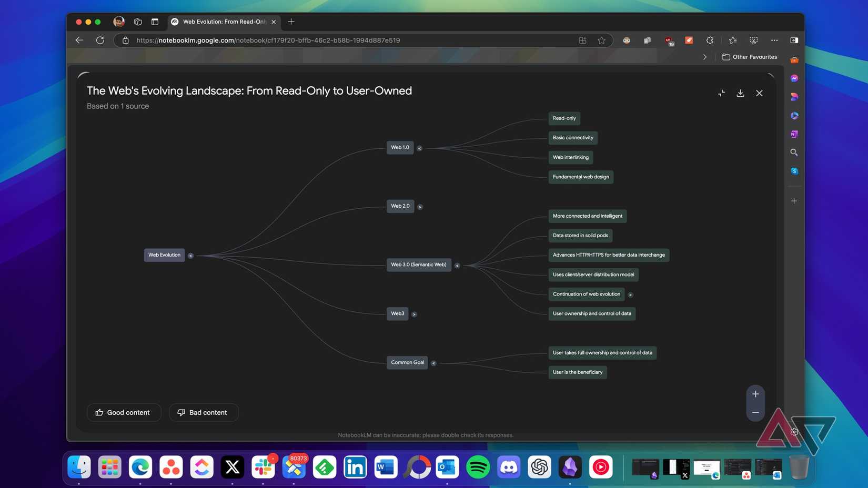Select the Web 3.0 Semantic Web node
This screenshot has width=868, height=488.
[419, 265]
